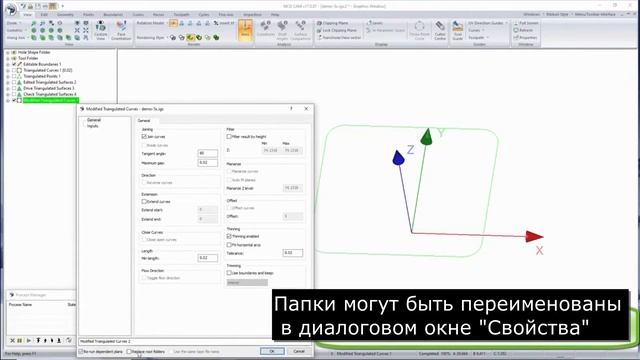This screenshot has width=640, height=360.
Task: Expand Drive Triangulated Surfaces 3 node
Action: coord(7,88)
